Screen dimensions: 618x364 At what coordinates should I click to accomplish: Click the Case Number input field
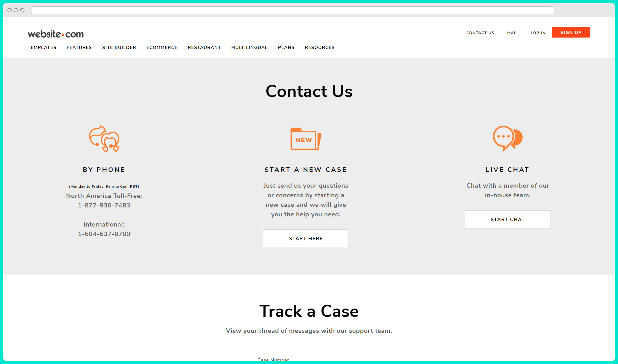pos(308,358)
